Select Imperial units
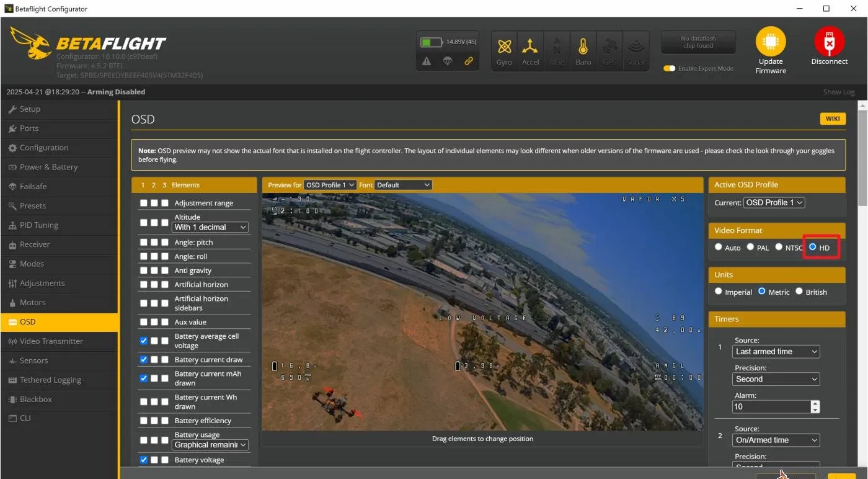868x479 pixels. pos(719,291)
